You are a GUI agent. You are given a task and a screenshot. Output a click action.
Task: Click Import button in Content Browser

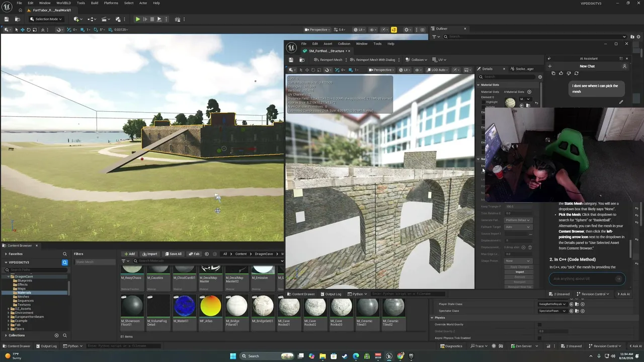[150, 254]
